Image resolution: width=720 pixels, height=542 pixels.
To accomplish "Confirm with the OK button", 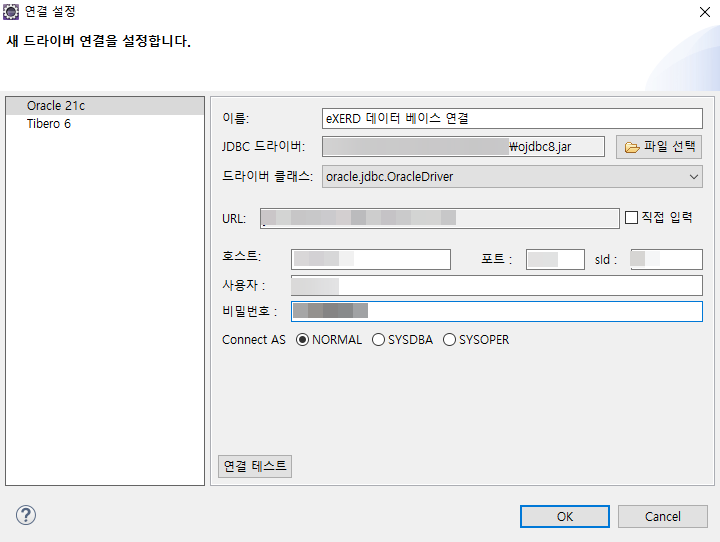I will click(x=565, y=517).
